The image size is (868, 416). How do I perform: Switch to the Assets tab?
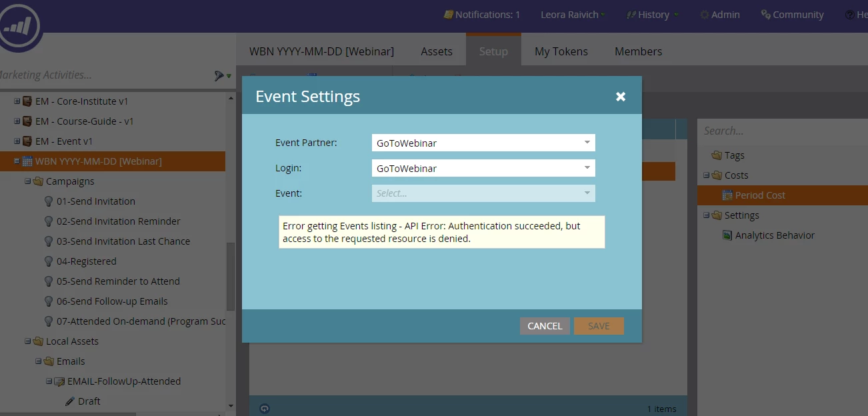pyautogui.click(x=437, y=51)
